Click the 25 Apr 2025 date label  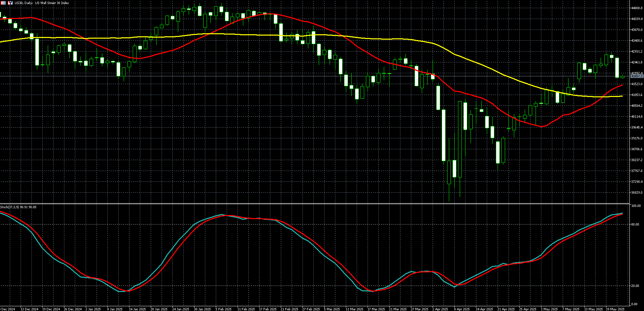click(x=528, y=309)
